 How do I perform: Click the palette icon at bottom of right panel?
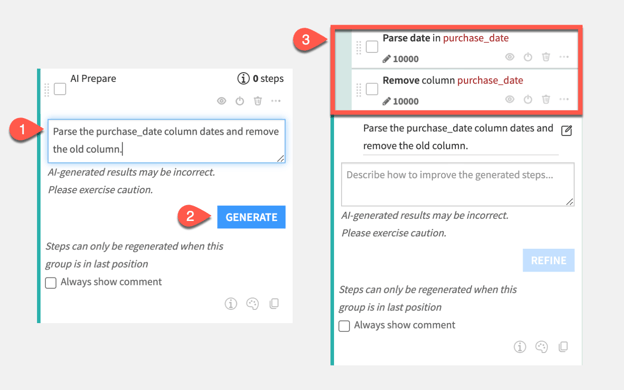(x=542, y=347)
